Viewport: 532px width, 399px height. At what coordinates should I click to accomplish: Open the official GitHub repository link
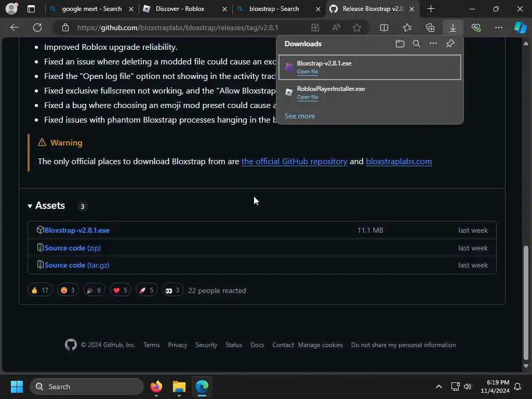pos(294,162)
